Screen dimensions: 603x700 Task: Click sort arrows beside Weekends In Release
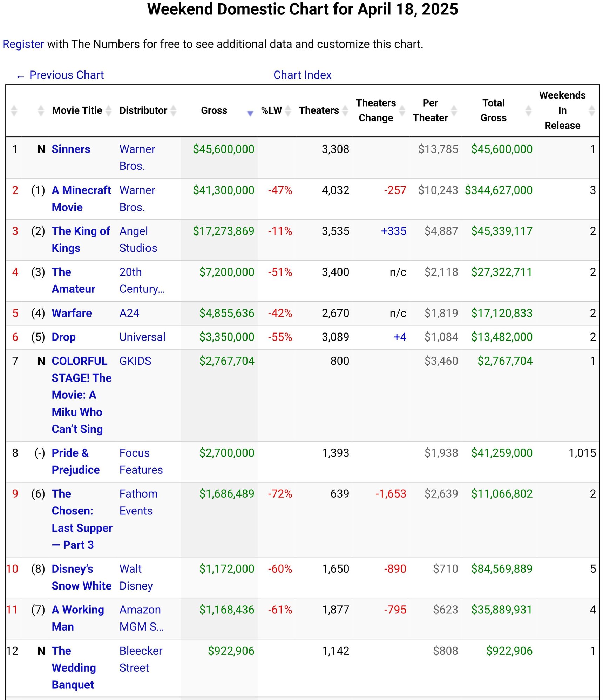[592, 111]
